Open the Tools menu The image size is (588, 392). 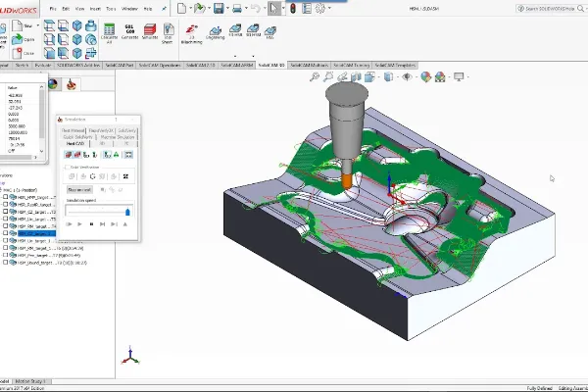[x=111, y=8]
